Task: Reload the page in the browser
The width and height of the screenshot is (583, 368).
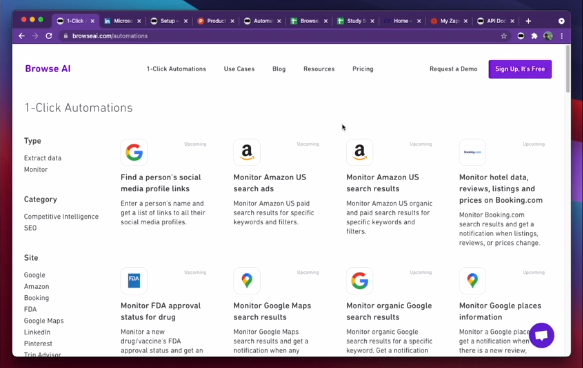Action: [x=49, y=36]
